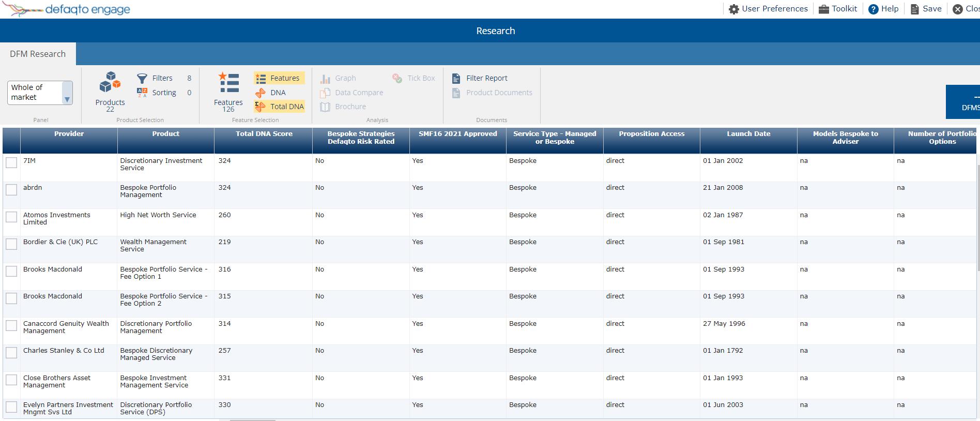Click the defaqto engage logo
The height and width of the screenshot is (421, 980).
click(66, 9)
